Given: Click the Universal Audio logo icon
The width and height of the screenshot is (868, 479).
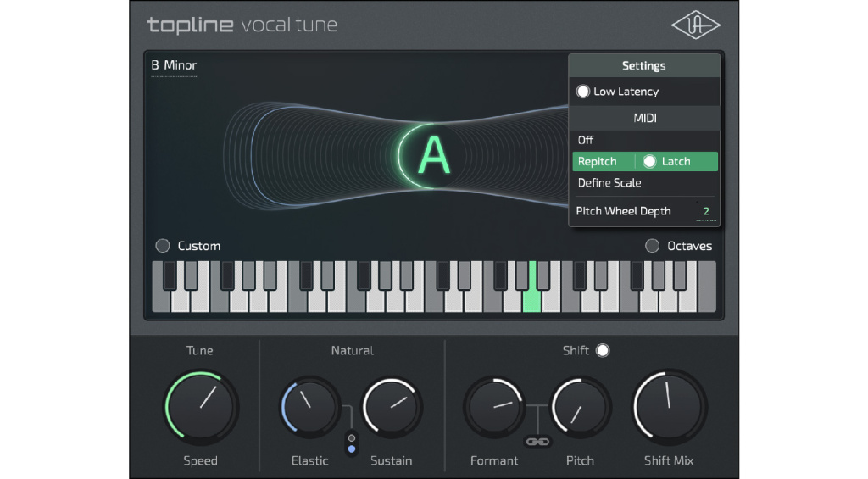Looking at the screenshot, I should (x=695, y=25).
